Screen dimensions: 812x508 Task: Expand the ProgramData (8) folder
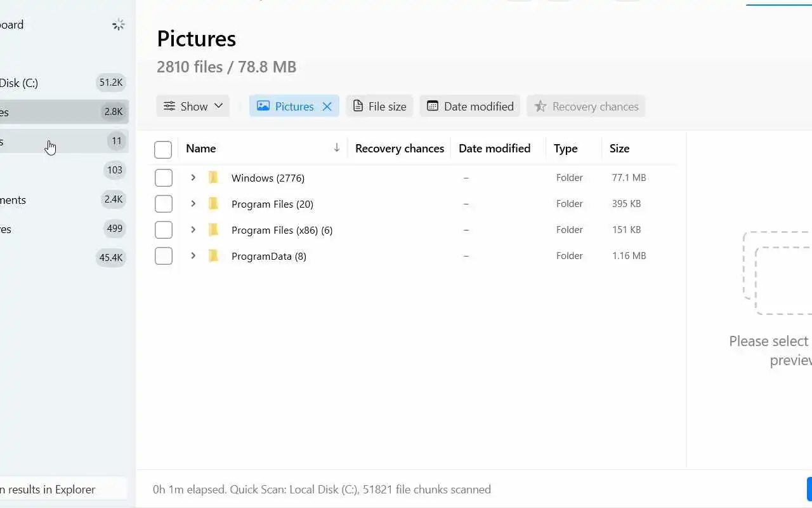click(x=193, y=256)
